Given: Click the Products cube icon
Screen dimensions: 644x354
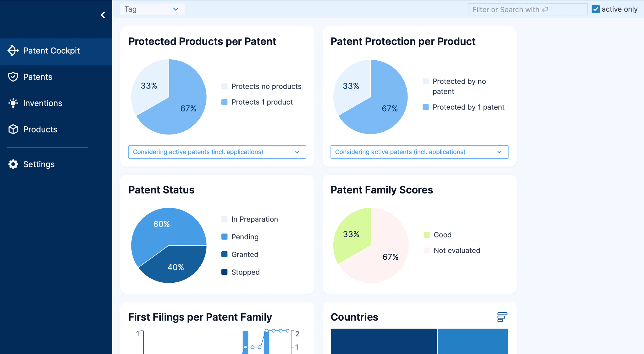Looking at the screenshot, I should [x=14, y=129].
